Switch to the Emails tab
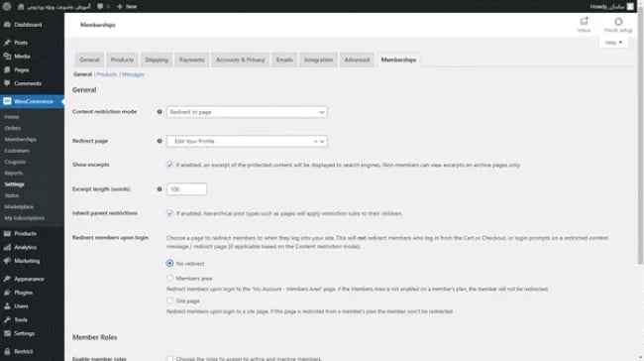 (x=284, y=60)
